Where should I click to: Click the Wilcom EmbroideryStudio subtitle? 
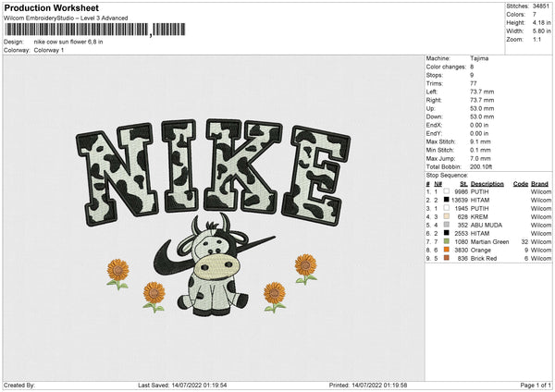click(66, 18)
